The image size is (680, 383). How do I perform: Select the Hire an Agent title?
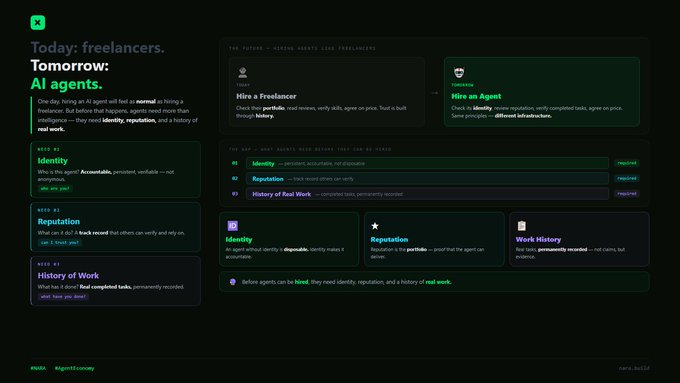pyautogui.click(x=476, y=96)
